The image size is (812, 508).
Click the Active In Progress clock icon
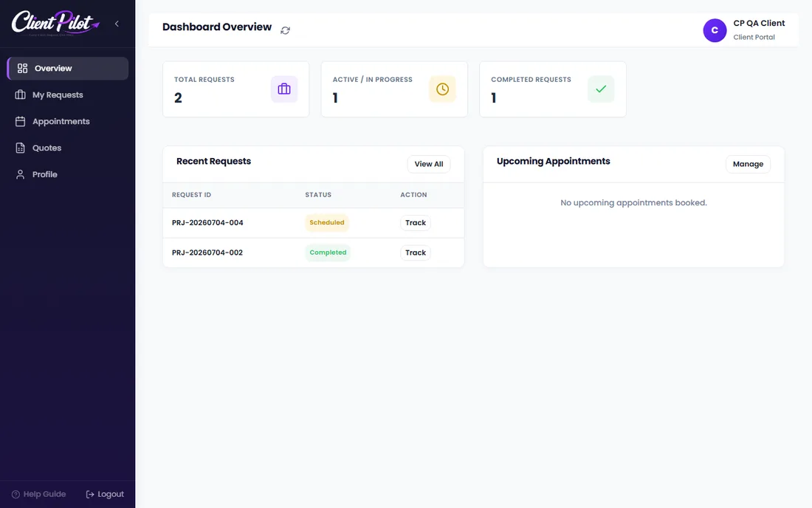(x=442, y=89)
